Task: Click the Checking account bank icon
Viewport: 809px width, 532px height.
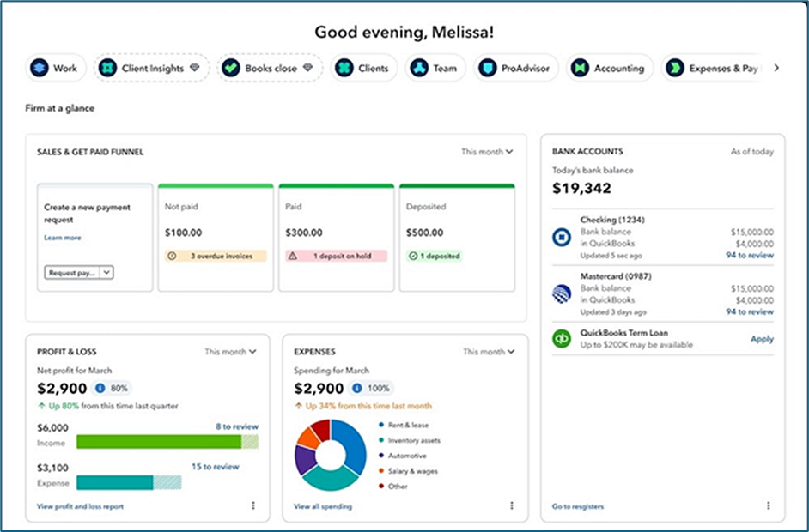Action: point(562,239)
